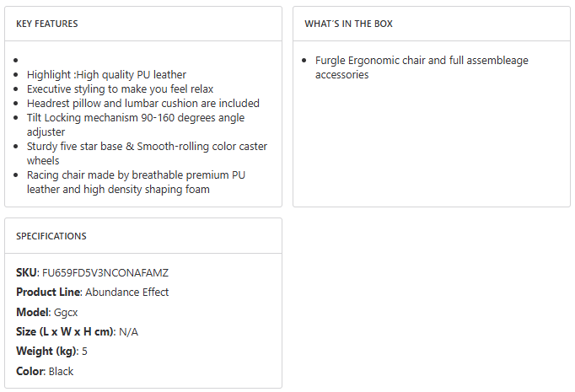
Task: Click the SPECIFICATIONS section header
Action: coord(51,236)
